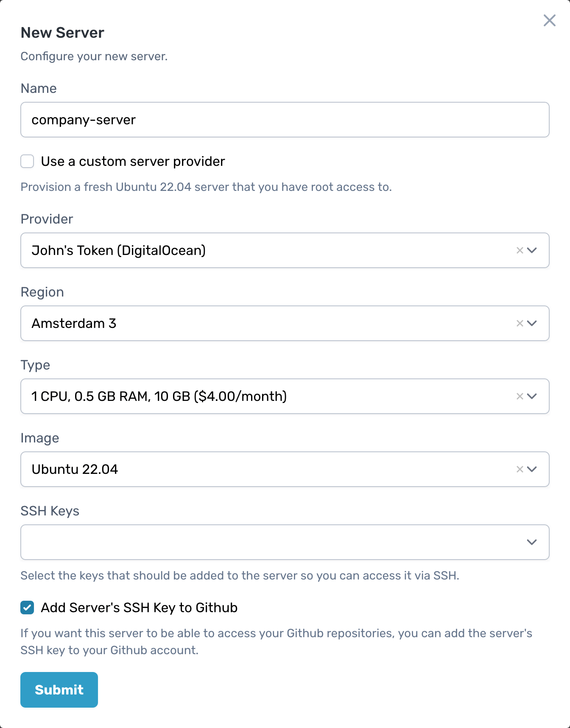Expand the SSH Keys dropdown
Image resolution: width=570 pixels, height=728 pixels.
(x=531, y=542)
